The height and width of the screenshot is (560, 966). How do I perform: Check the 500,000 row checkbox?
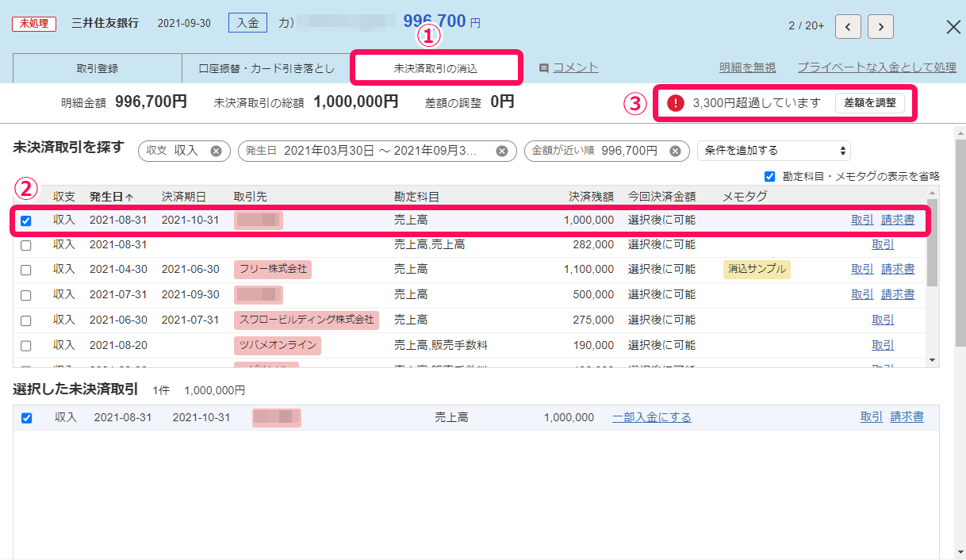26,295
